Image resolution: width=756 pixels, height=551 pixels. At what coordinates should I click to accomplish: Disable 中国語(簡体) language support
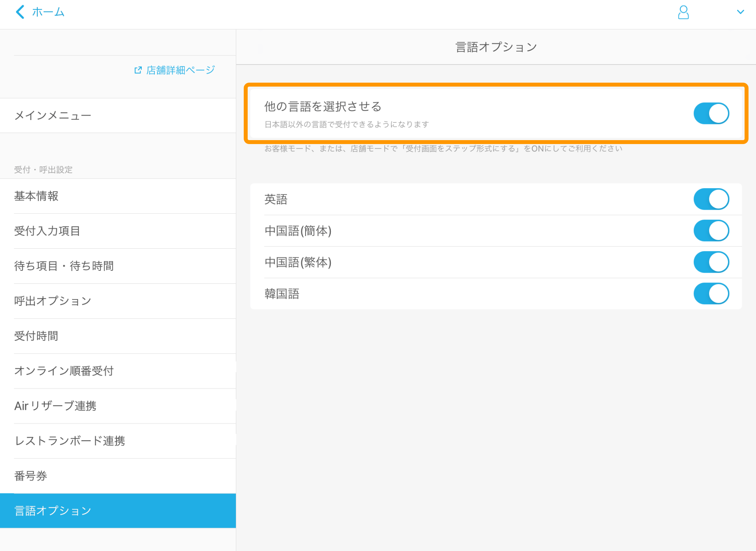pyautogui.click(x=711, y=231)
